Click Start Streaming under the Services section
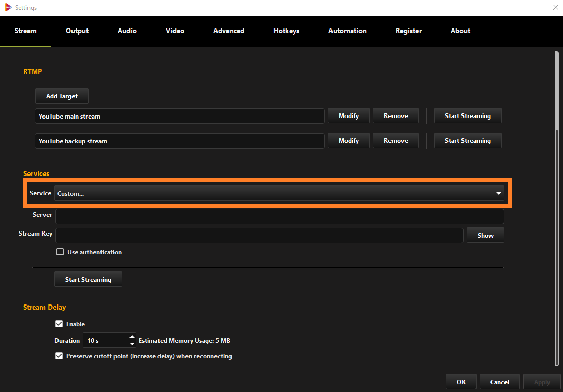 coord(88,279)
